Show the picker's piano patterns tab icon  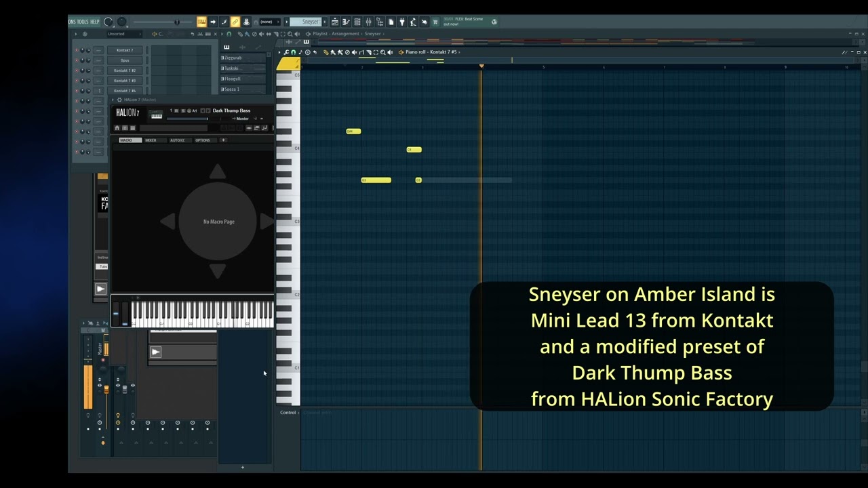click(226, 47)
